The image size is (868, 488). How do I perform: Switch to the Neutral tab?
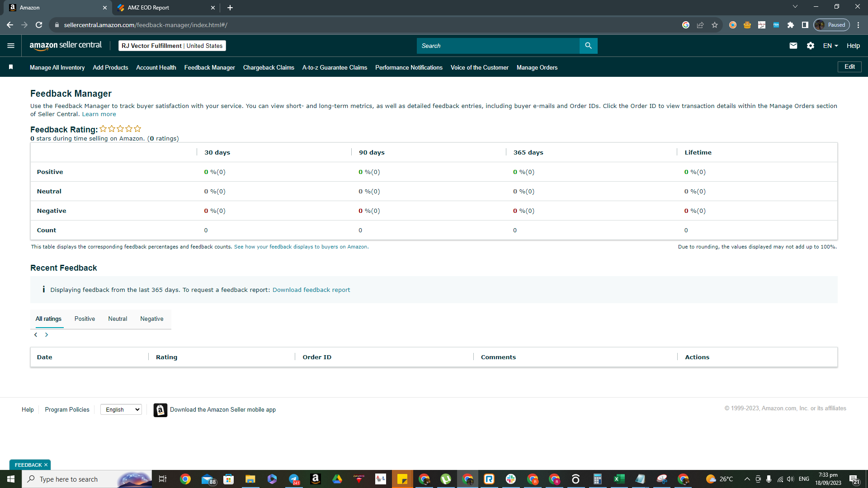coord(118,319)
